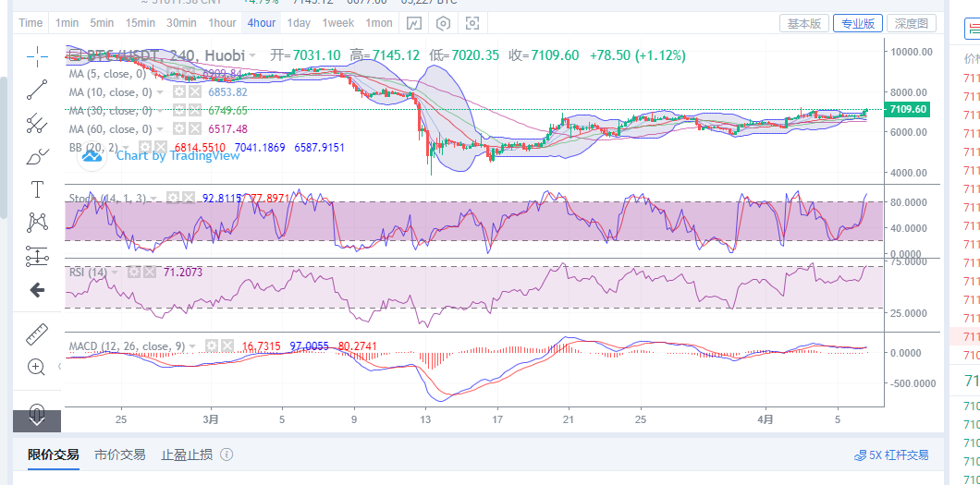Screen dimensions: 980x485
Task: Select the crosshair cursor tool
Action: (38, 56)
